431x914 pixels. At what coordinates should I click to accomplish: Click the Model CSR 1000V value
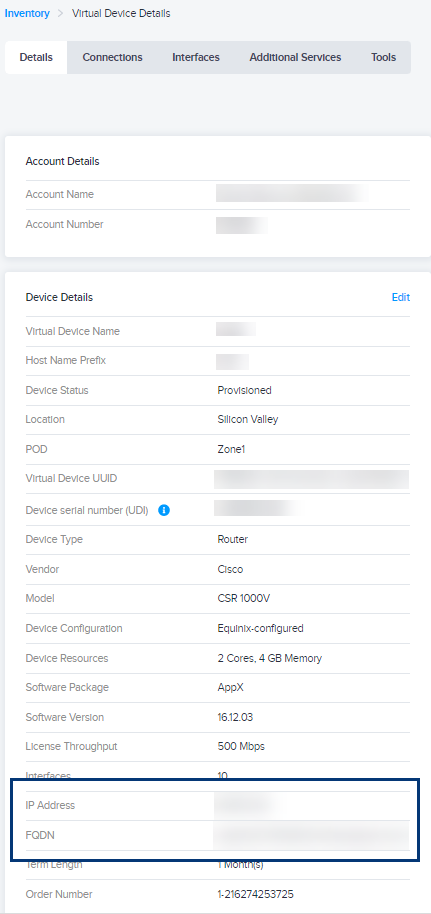pos(243,598)
